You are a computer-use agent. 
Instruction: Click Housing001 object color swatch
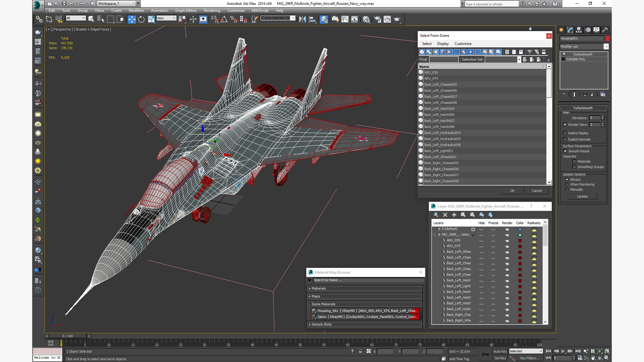click(x=607, y=39)
